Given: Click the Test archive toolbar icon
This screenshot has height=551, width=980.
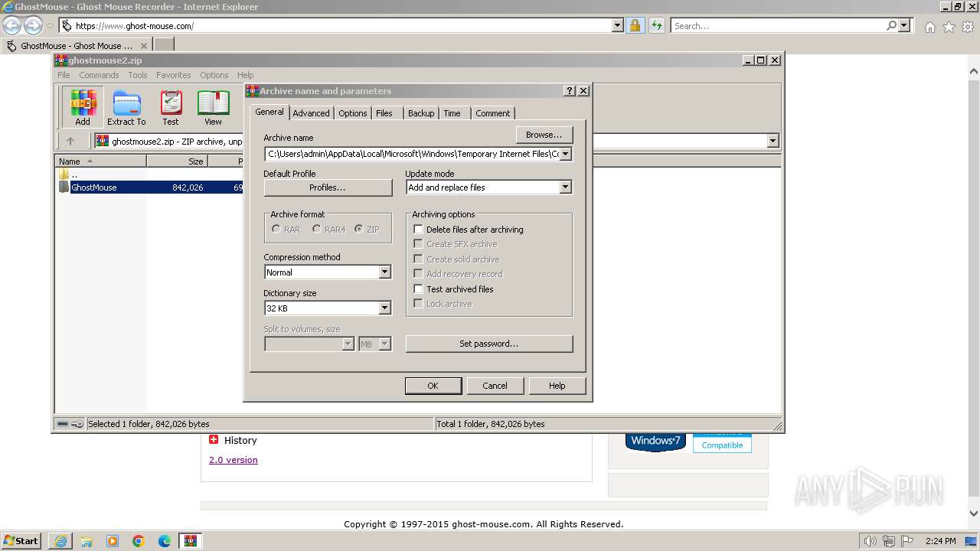Looking at the screenshot, I should click(x=171, y=106).
